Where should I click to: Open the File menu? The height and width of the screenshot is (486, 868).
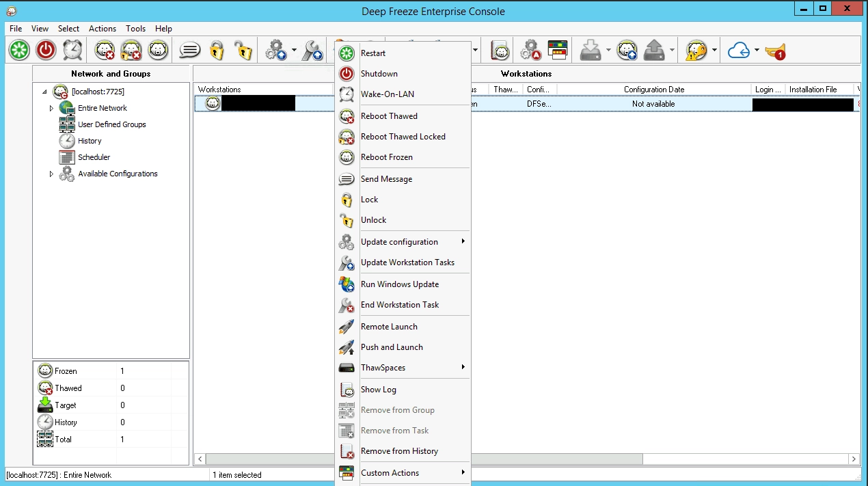(16, 29)
